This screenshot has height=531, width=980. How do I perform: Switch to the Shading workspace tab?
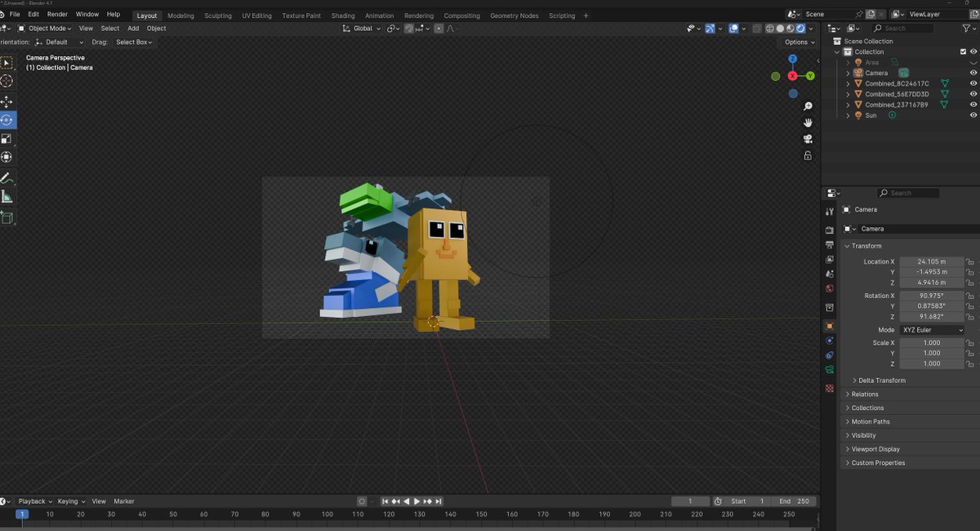(343, 16)
